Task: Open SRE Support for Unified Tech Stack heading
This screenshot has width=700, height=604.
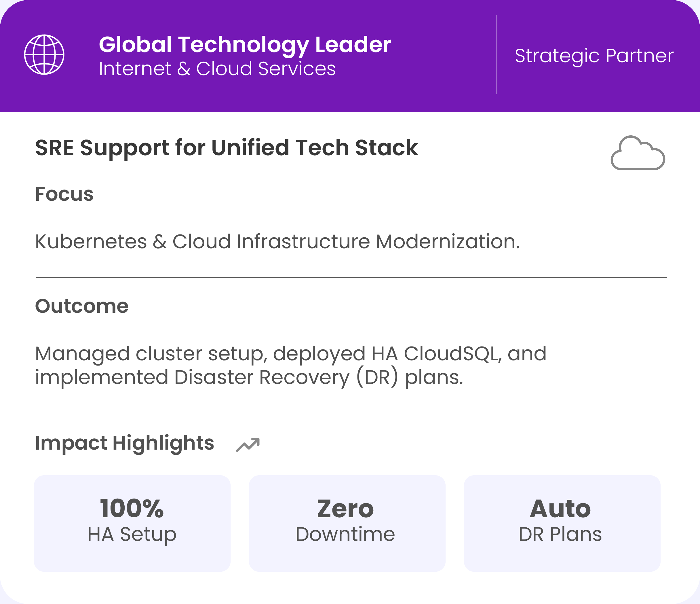Action: 226,148
